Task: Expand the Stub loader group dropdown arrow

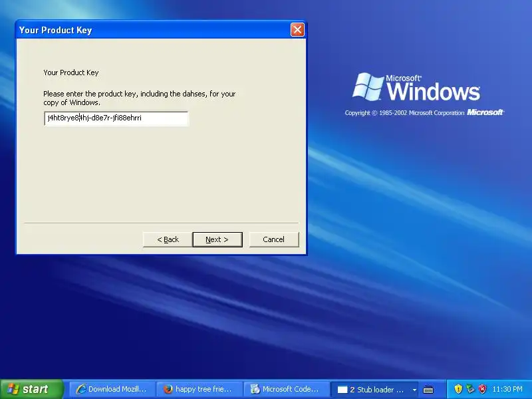Action: (414, 390)
